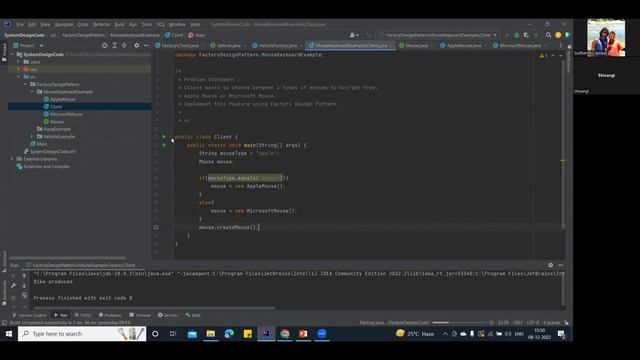Click the Windows Start button

(9, 333)
